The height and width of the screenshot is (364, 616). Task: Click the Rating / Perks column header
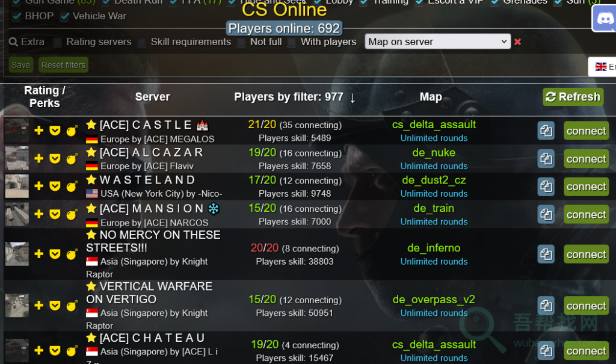[45, 97]
